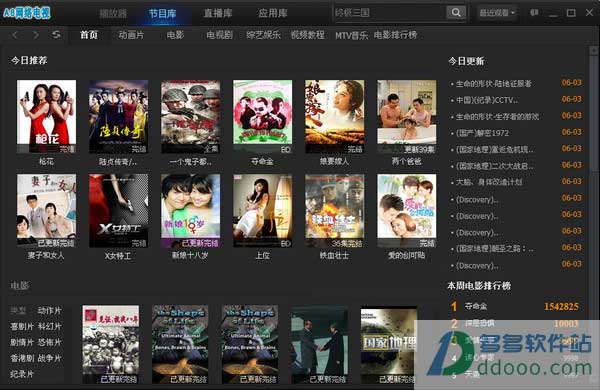The width and height of the screenshot is (600, 390).
Task: Open the 枪花 poster thumbnail
Action: click(46, 117)
